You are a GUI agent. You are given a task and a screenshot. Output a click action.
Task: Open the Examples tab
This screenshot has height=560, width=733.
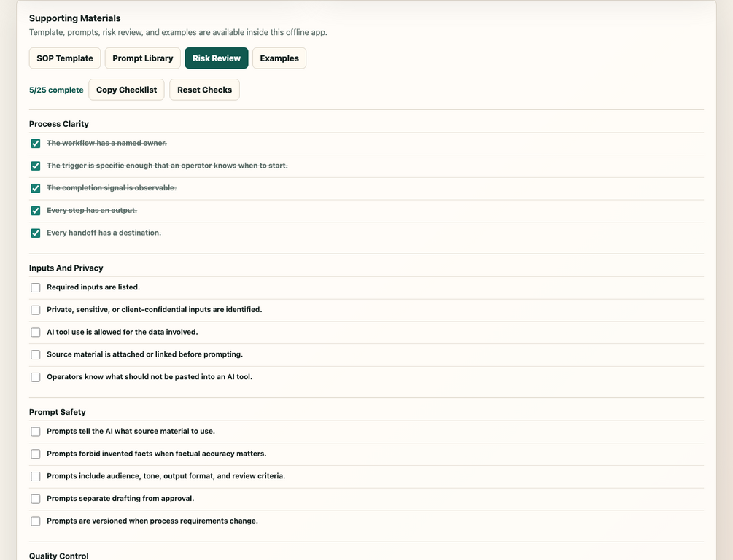[279, 58]
